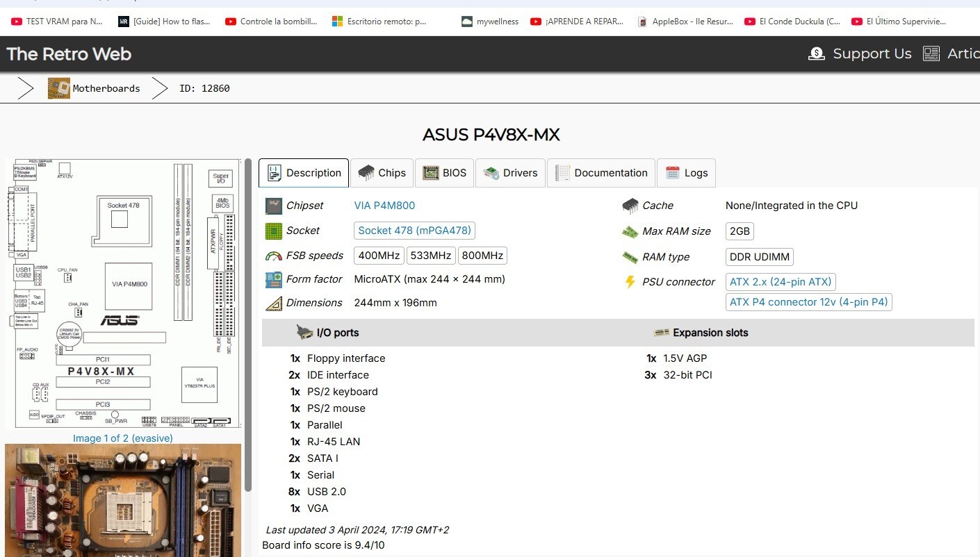Click the Cache chip icon

pyautogui.click(x=630, y=206)
